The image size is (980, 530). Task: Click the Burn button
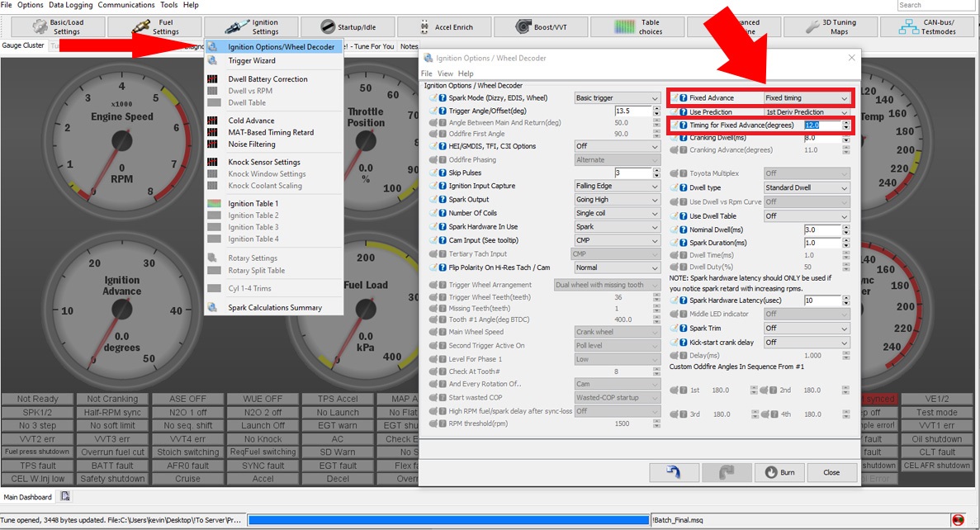(779, 472)
